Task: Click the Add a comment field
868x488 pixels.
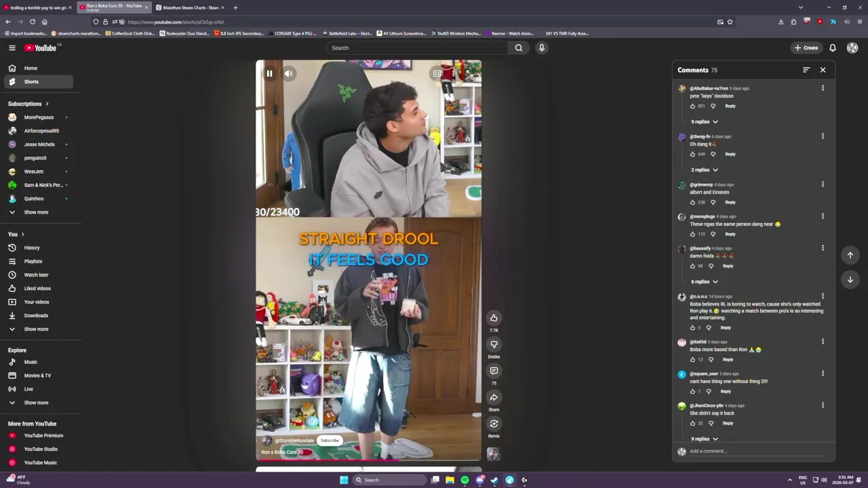Action: [x=756, y=451]
